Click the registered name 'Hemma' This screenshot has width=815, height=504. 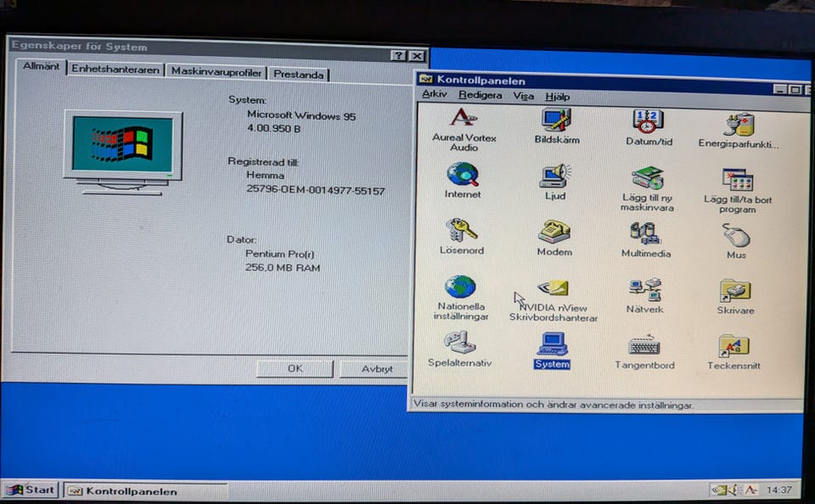[x=265, y=175]
